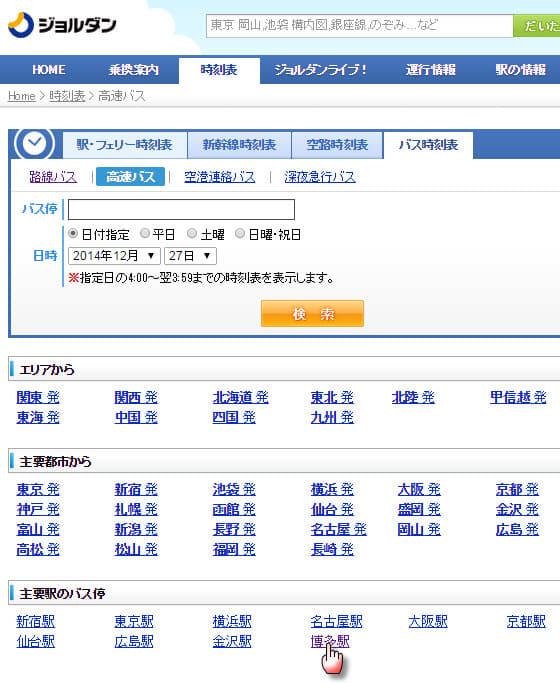The width and height of the screenshot is (560, 683).
Task: Open 横浜駅 bus stop link
Action: (x=232, y=622)
